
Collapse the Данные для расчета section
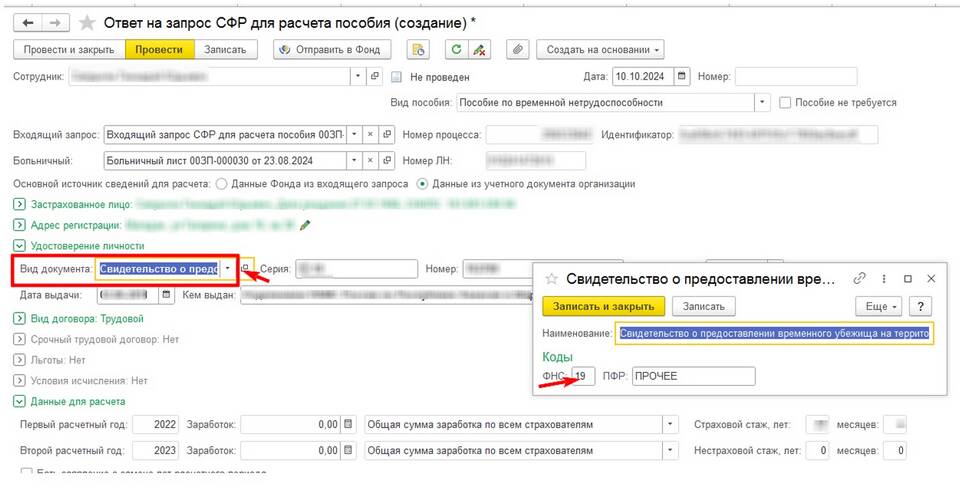point(19,401)
